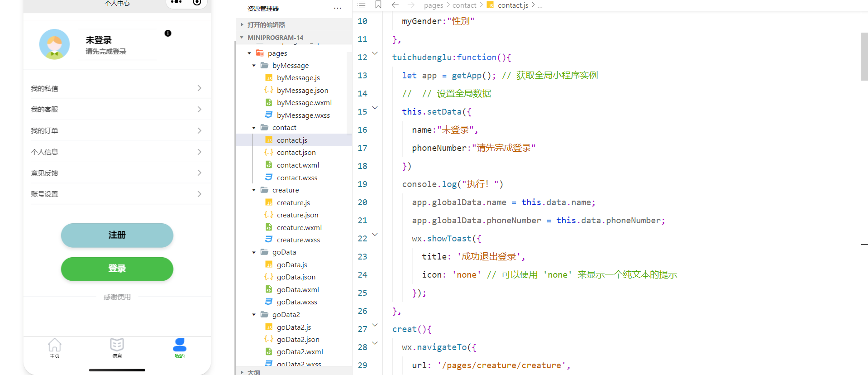This screenshot has width=868, height=375.
Task: Open 我的客服 row
Action: (117, 109)
